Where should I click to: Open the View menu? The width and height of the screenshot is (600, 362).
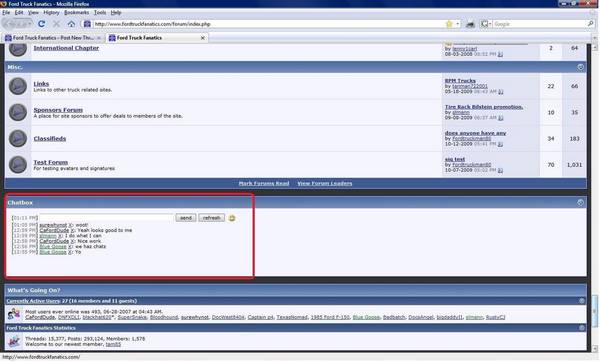coord(33,12)
